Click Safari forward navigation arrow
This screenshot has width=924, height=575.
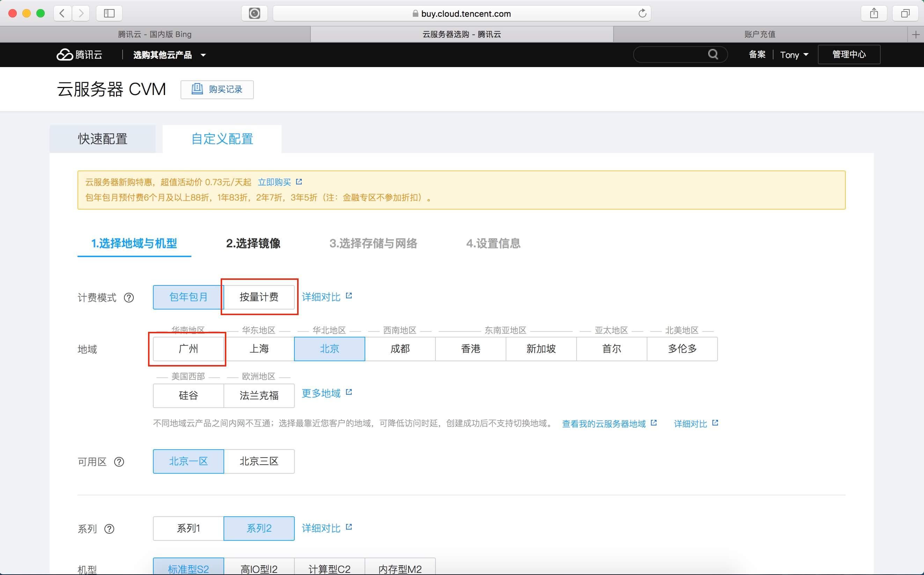click(81, 13)
